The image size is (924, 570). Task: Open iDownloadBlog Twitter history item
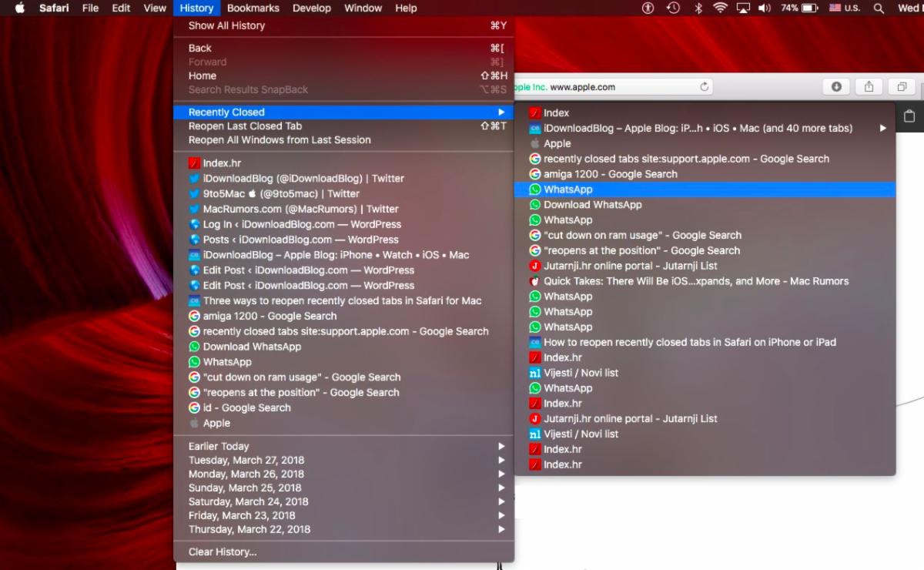pos(344,178)
